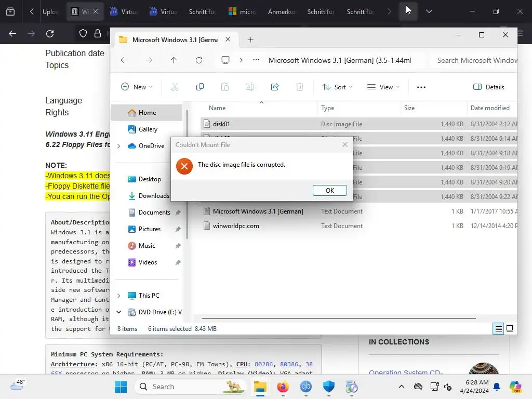Sort by the Name column header
Screen dimensions: 532x399
click(x=217, y=108)
